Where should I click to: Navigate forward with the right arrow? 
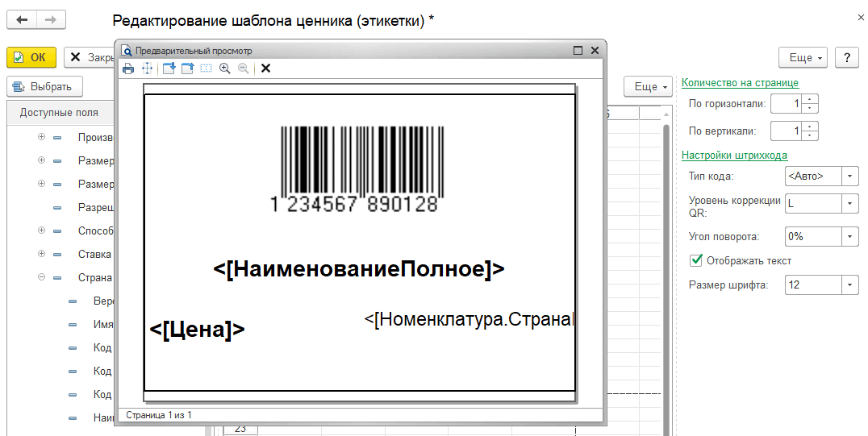[51, 20]
